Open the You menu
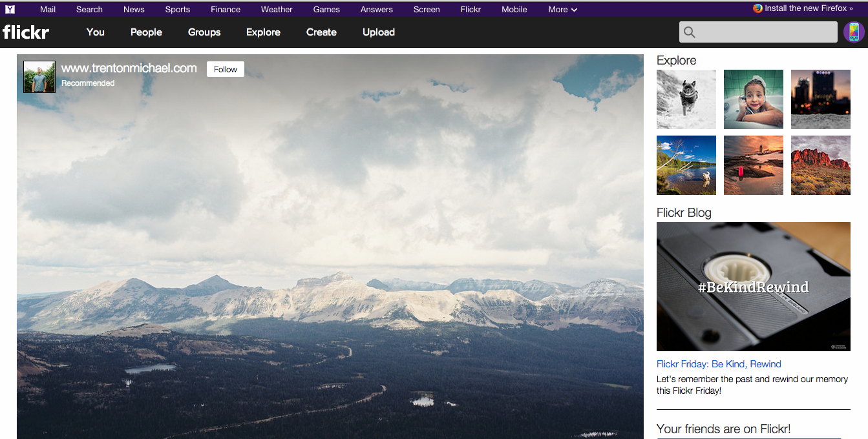Image resolution: width=868 pixels, height=439 pixels. [x=96, y=32]
